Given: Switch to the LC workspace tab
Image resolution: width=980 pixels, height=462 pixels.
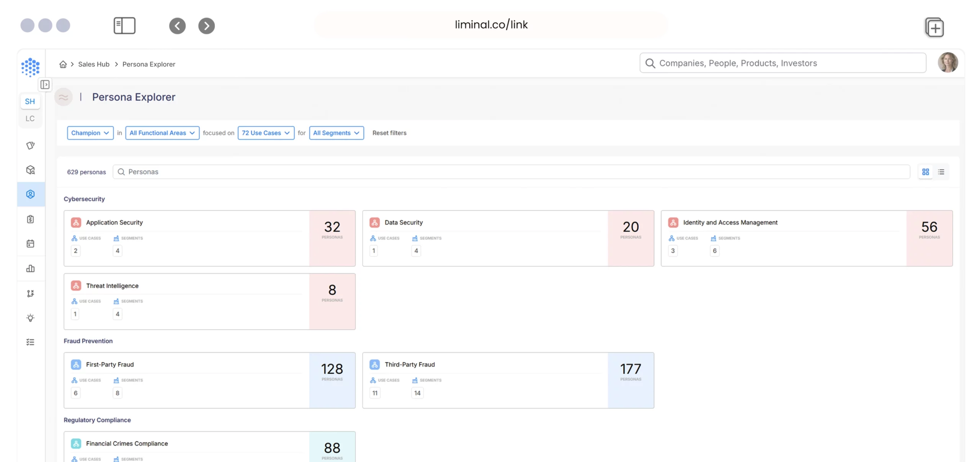Looking at the screenshot, I should click(x=30, y=119).
